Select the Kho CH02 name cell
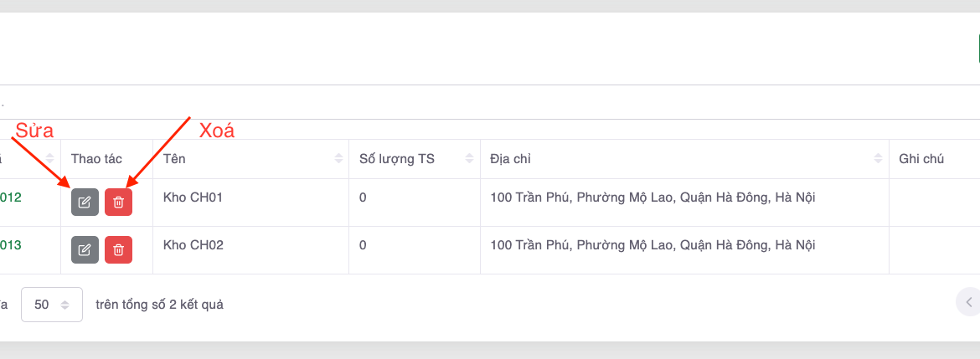 pos(193,245)
